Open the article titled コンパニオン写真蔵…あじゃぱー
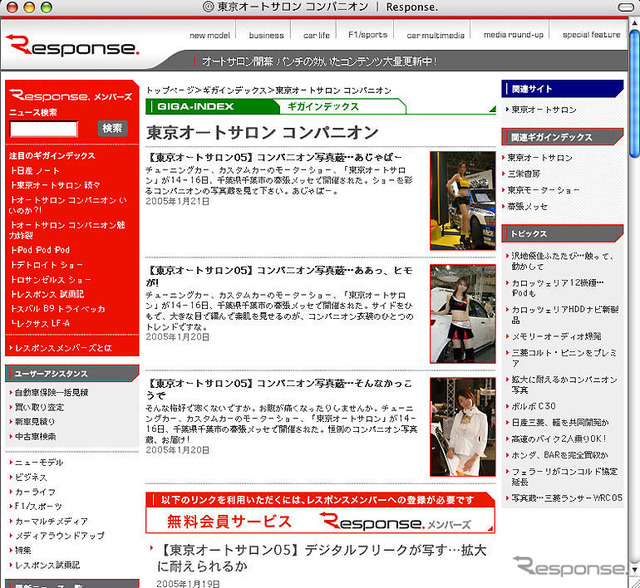 274,158
